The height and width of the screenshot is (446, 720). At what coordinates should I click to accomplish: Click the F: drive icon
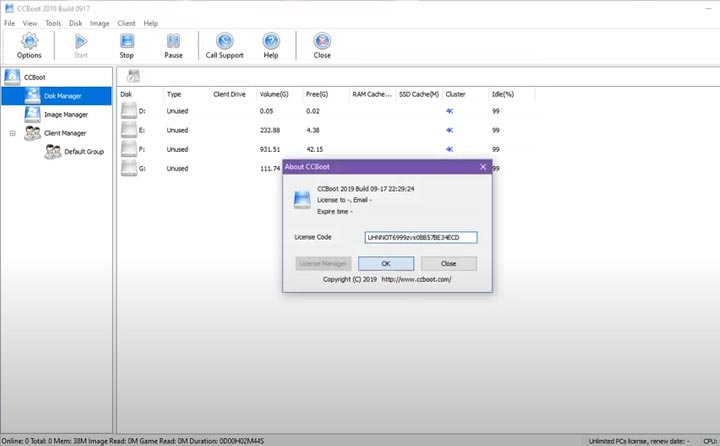coord(129,149)
